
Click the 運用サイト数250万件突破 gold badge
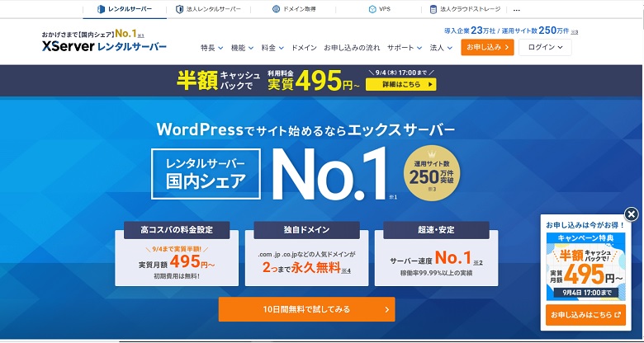tap(432, 173)
